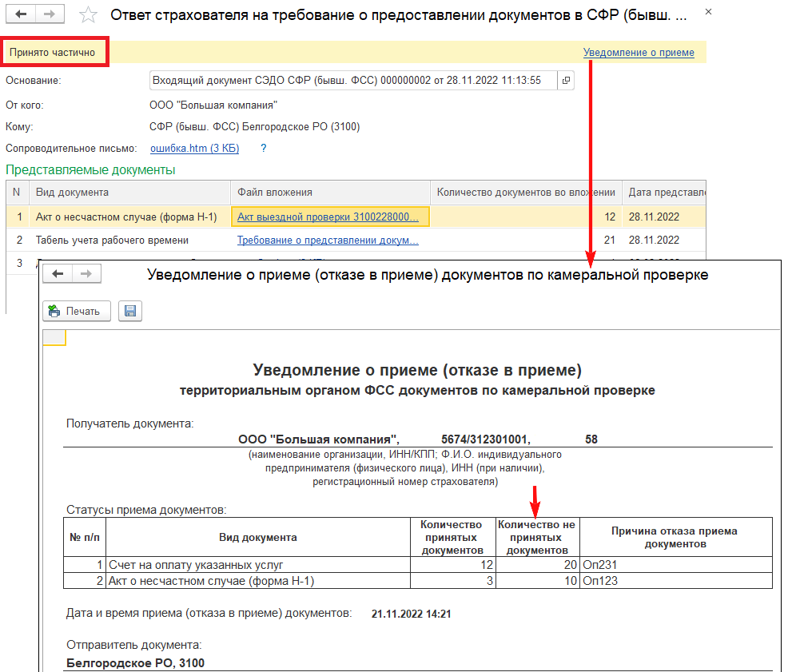This screenshot has height=672, width=792.
Task: Select top-left corner cell of the spreadsheet
Action: coord(54,337)
